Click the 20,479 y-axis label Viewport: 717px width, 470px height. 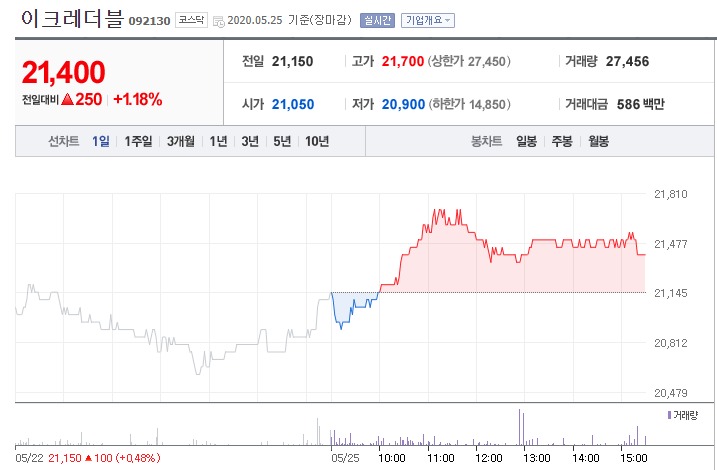coord(671,393)
